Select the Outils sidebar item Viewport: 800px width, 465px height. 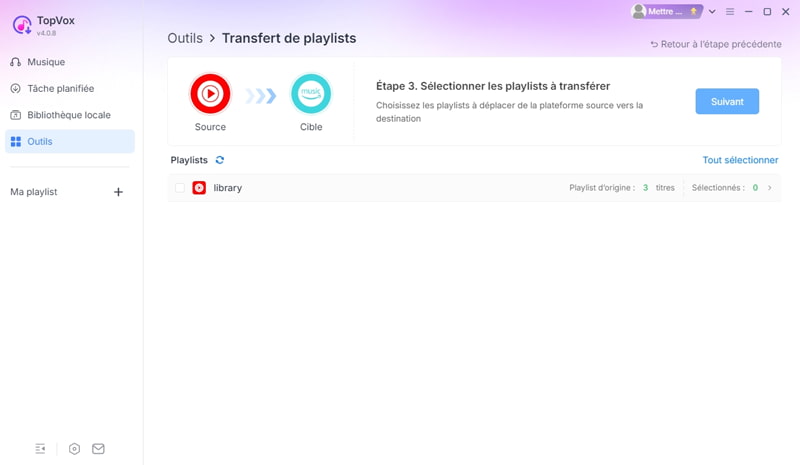click(x=70, y=141)
